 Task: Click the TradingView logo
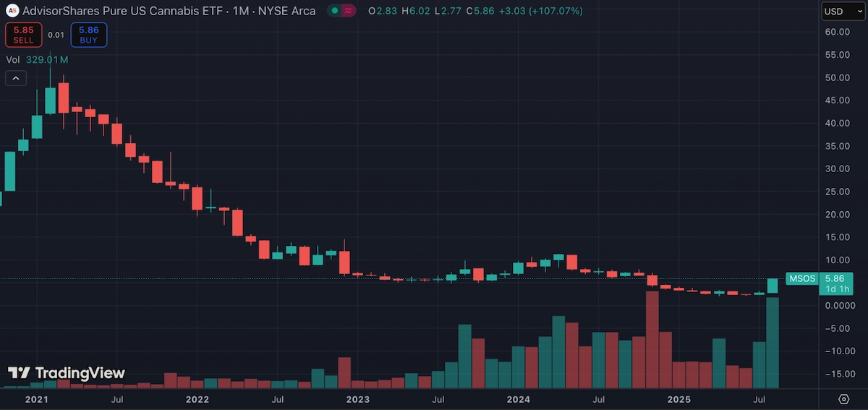(67, 373)
